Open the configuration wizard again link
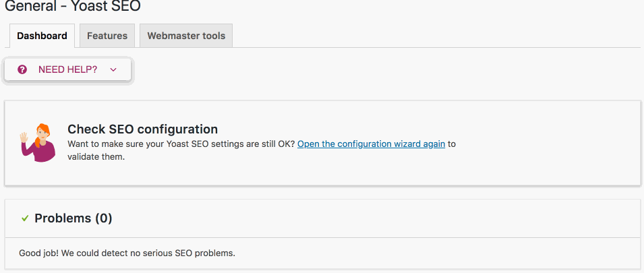 coord(371,144)
